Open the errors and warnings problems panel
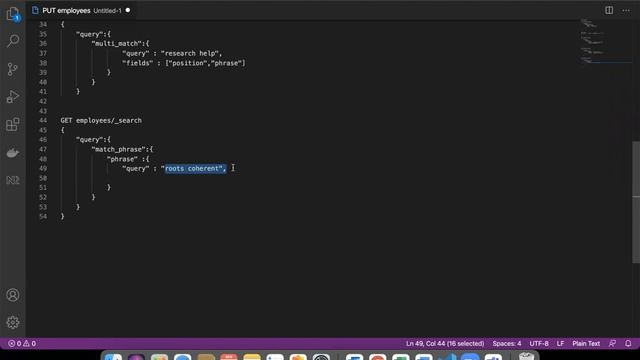Image resolution: width=640 pixels, height=360 pixels. [22, 344]
